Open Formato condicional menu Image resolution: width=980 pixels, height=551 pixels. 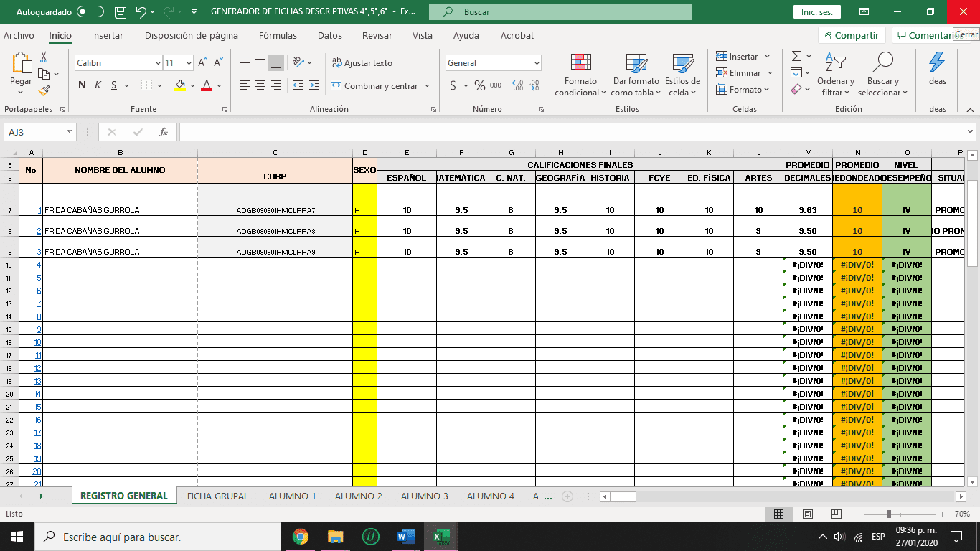pos(580,75)
